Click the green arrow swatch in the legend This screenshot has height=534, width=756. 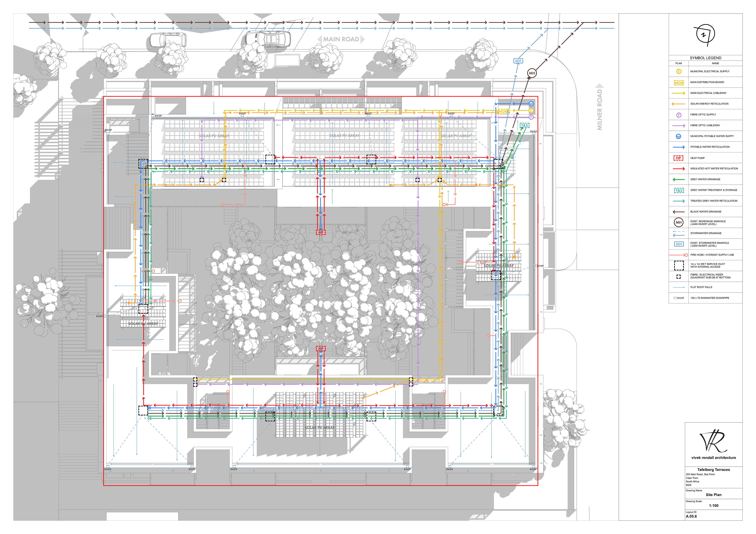679,179
